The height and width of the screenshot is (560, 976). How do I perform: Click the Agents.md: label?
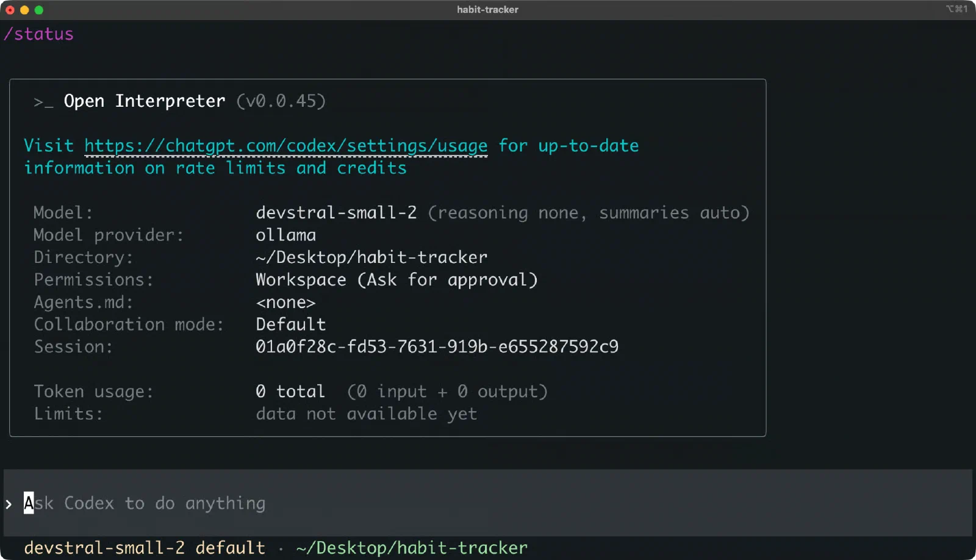[84, 303]
